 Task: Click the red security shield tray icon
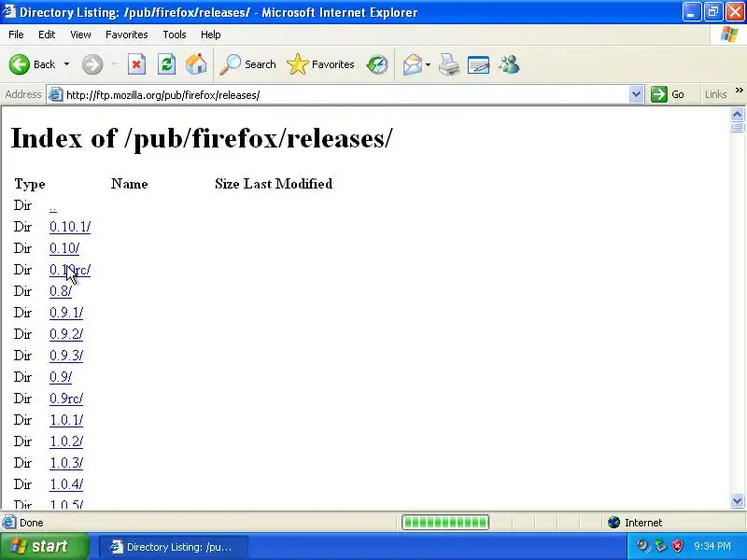tap(678, 546)
